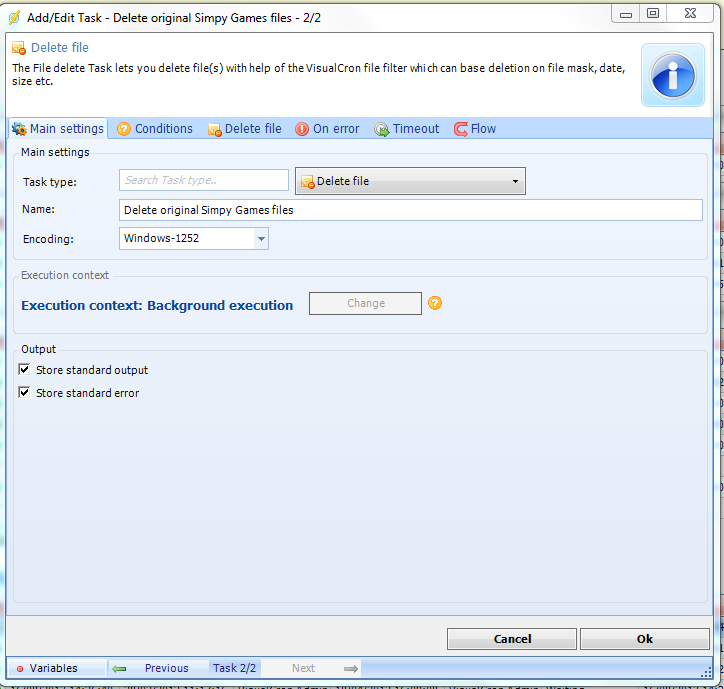Click the Delete file icon in header
Screen dimensions: 724x689
(x=19, y=48)
